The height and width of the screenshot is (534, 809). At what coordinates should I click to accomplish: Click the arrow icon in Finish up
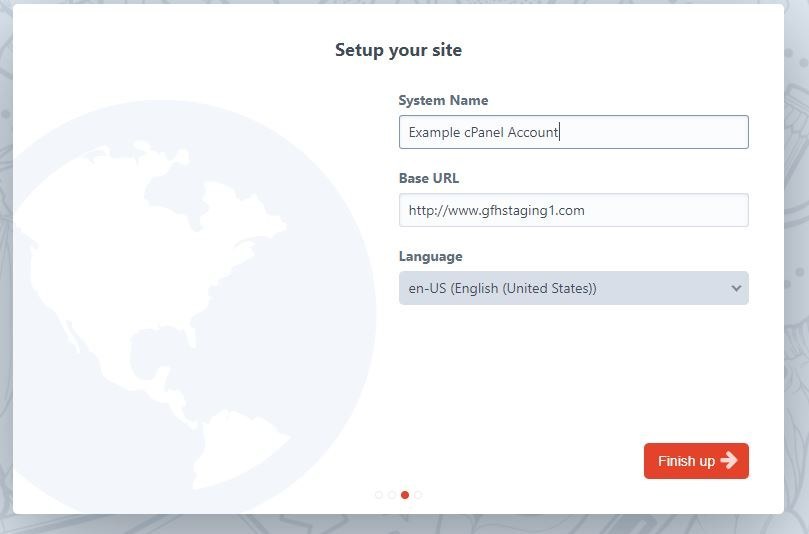pyautogui.click(x=729, y=461)
